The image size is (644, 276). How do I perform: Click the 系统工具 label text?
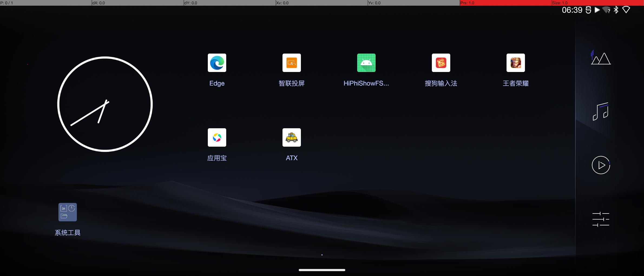tap(68, 233)
